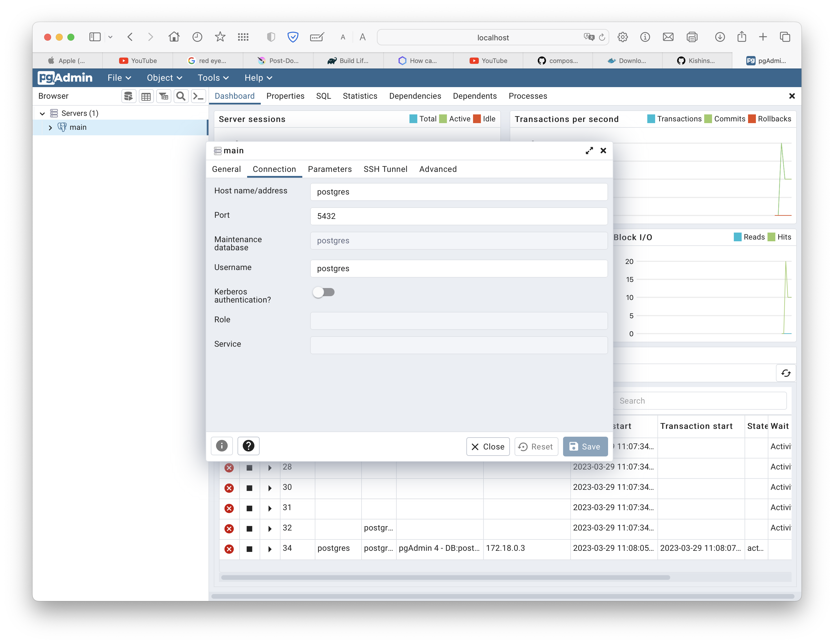Click the Save button
This screenshot has height=644, width=834.
coord(585,447)
